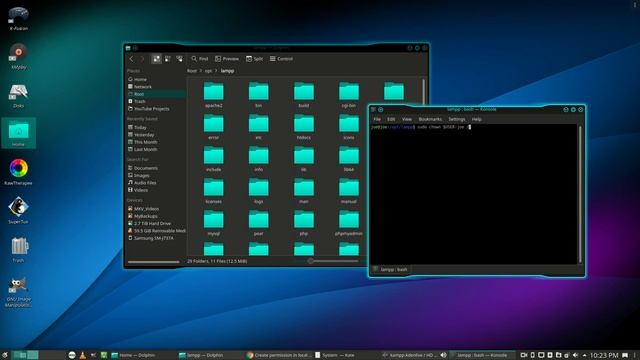Select Today under Recently Saved
This screenshot has height=360, width=640.
coord(156,127)
